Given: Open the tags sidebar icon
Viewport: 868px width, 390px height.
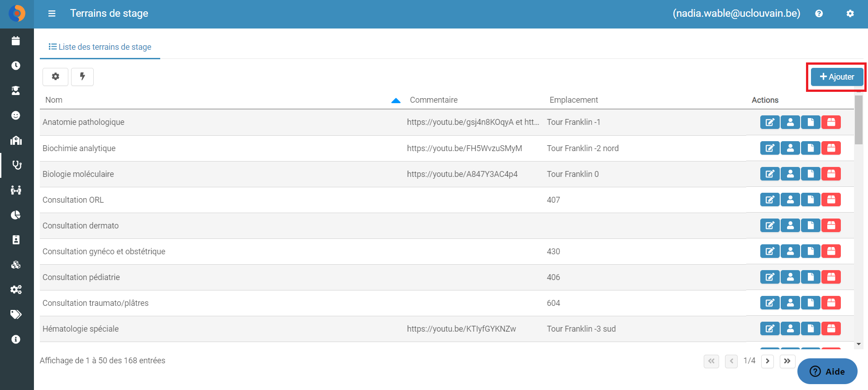Looking at the screenshot, I should click(x=16, y=314).
